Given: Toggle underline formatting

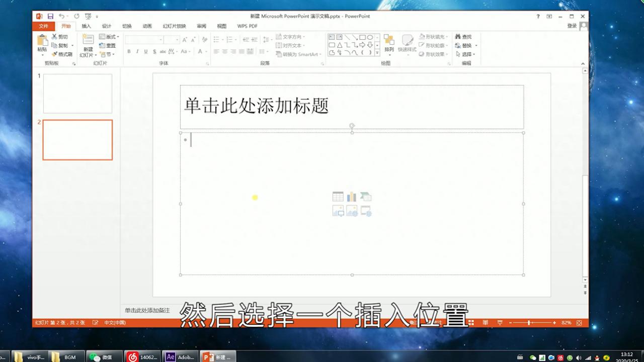Looking at the screenshot, I should 144,51.
